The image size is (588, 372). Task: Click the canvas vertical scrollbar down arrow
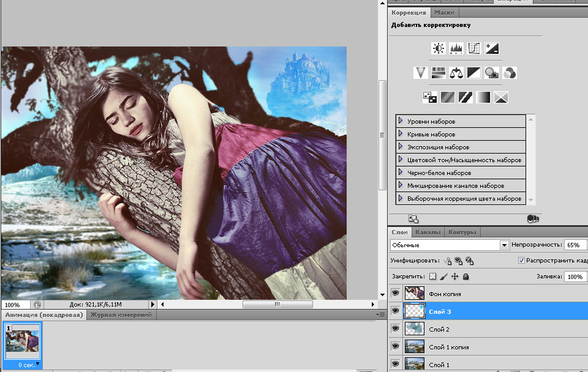tap(382, 295)
